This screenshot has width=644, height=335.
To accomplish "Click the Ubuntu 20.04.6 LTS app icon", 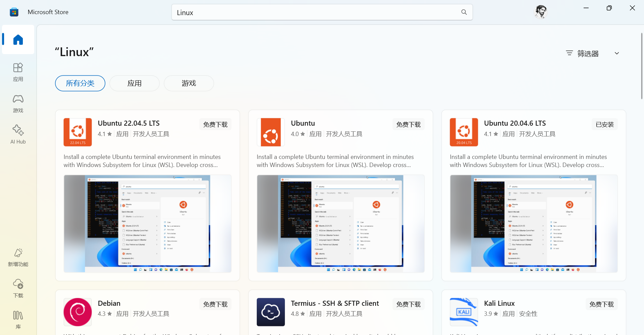I will [x=464, y=132].
